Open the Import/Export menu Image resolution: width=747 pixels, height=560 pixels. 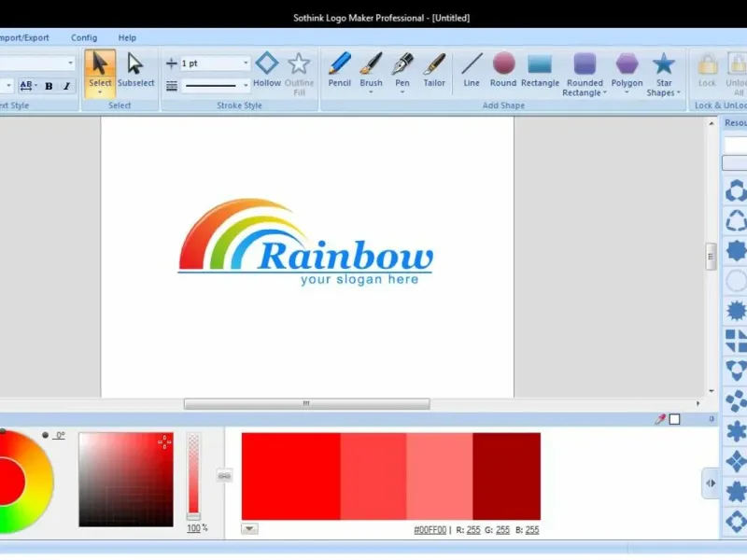coord(24,37)
